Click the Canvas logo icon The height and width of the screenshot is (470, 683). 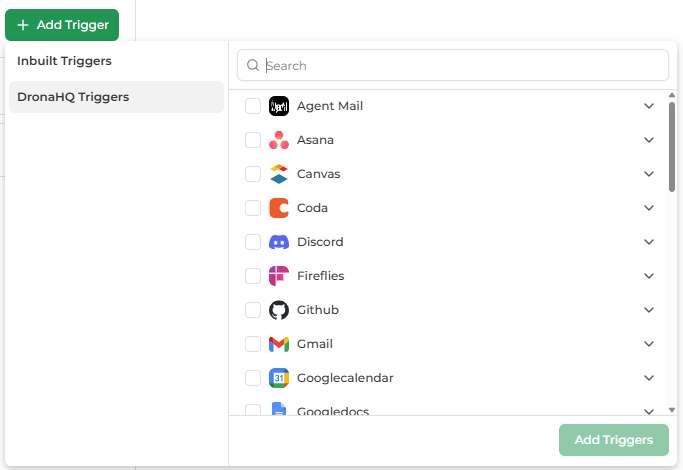click(x=279, y=174)
